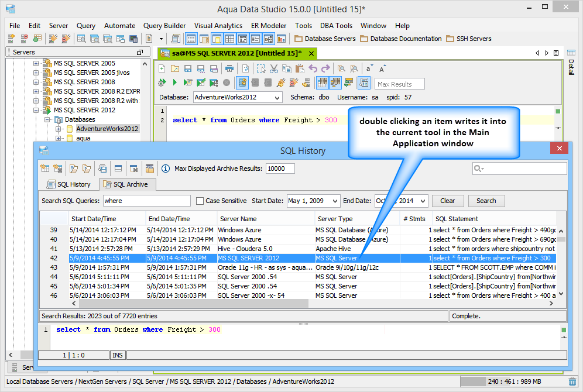Click the horizontal scrollbar of results table
Viewport: 583px width, 392px height.
click(x=193, y=304)
